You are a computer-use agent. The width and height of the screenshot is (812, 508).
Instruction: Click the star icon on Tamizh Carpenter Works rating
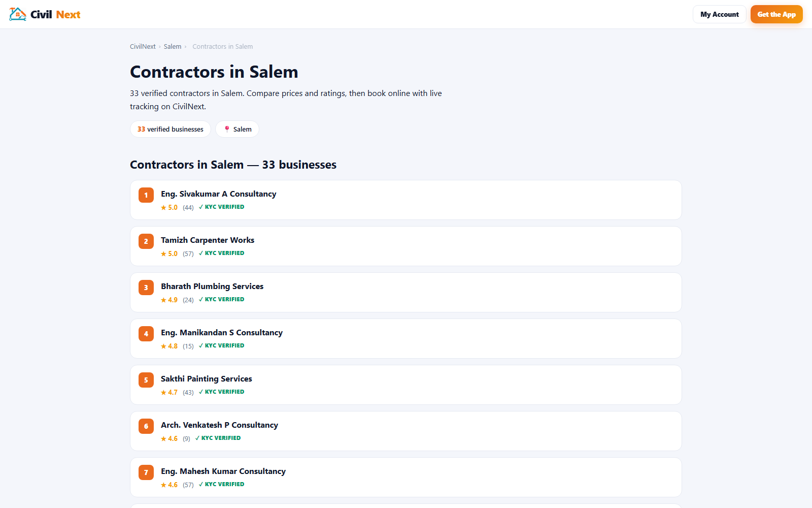[x=163, y=253]
